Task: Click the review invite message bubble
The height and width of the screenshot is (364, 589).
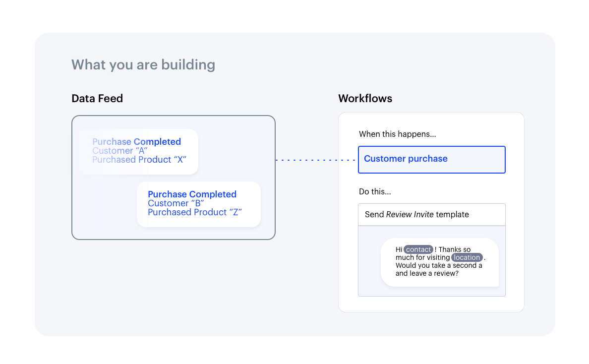Action: pyautogui.click(x=439, y=262)
